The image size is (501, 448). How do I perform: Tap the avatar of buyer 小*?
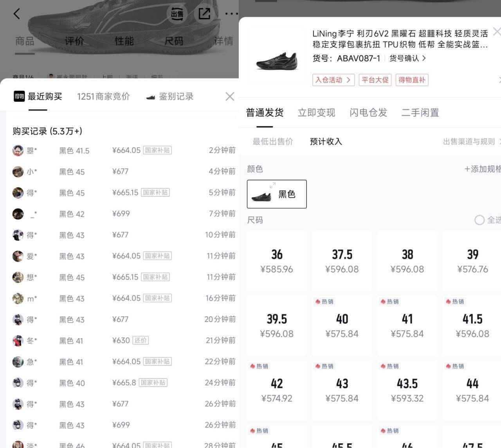tap(18, 171)
